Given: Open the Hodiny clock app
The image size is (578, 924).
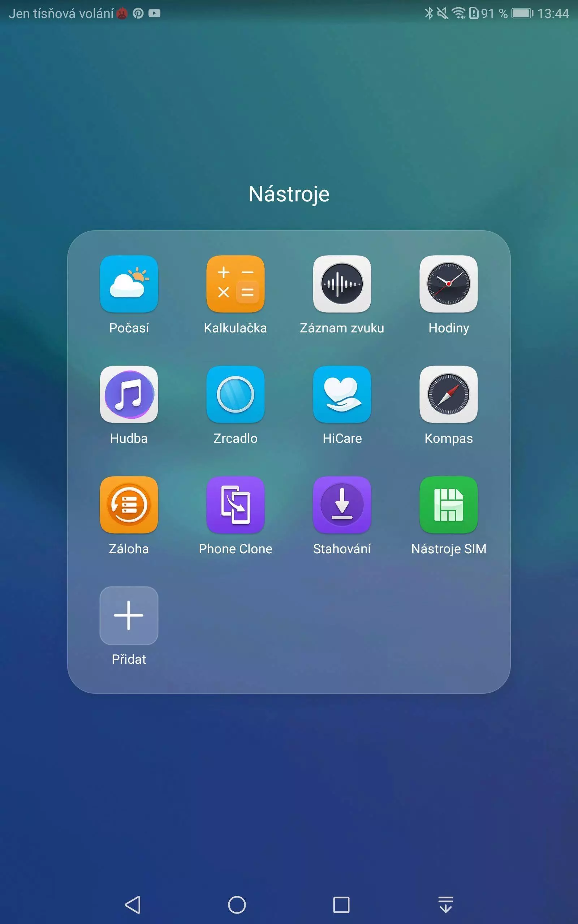Looking at the screenshot, I should [x=448, y=284].
